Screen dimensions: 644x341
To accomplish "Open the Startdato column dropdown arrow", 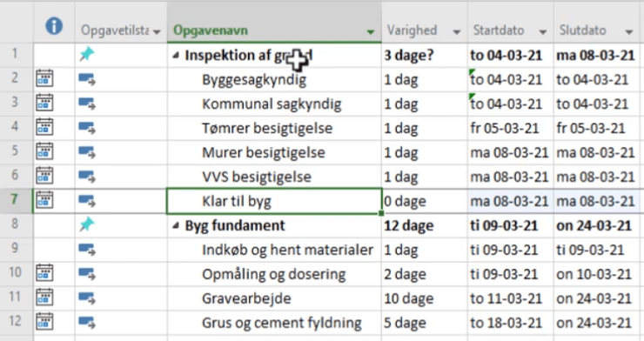I will coord(542,31).
